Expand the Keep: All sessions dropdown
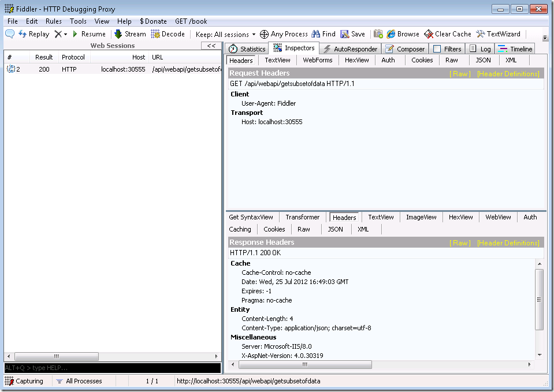Viewport: 554px width, 392px height. [225, 35]
